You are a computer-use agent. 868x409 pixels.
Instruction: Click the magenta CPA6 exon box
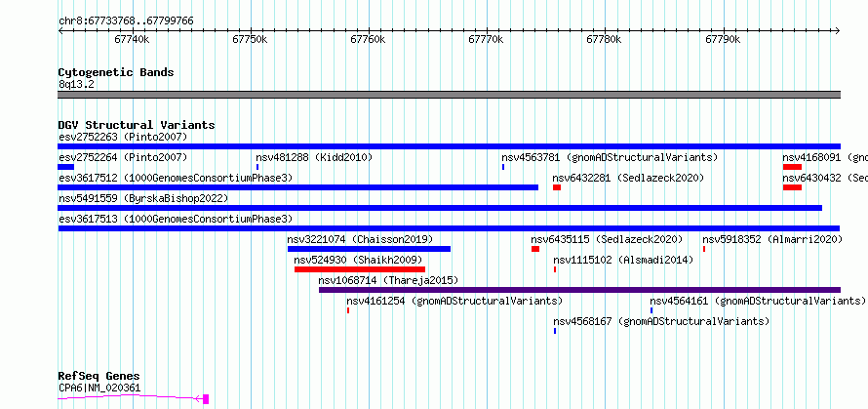pos(206,398)
